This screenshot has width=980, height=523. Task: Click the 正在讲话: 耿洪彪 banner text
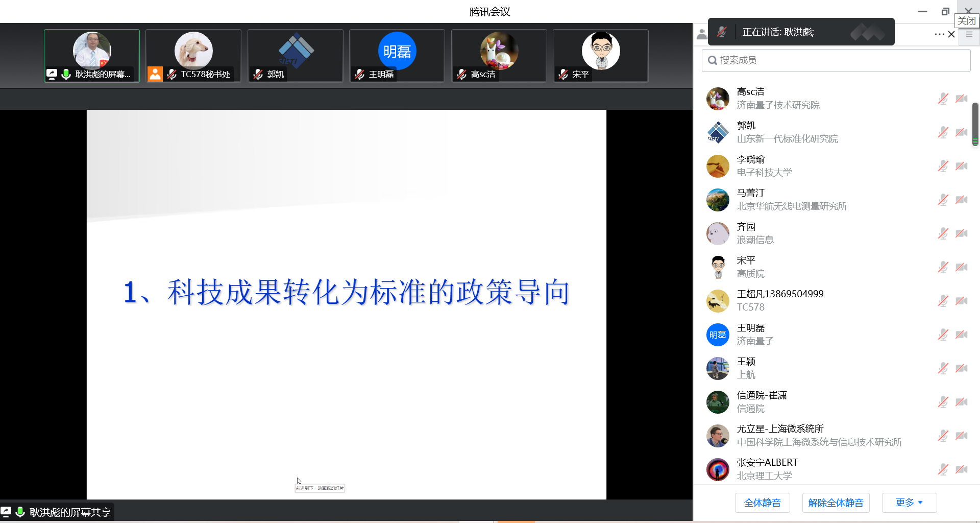click(778, 32)
